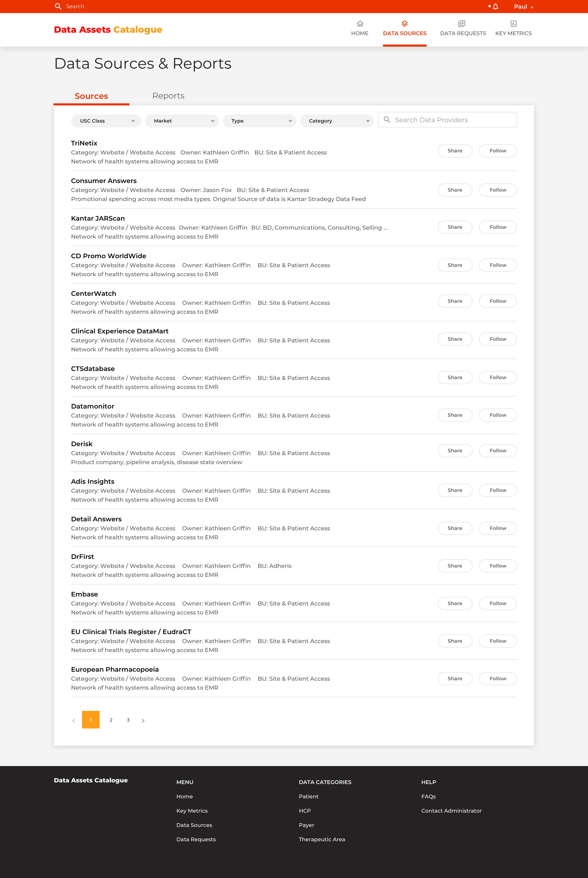The width and height of the screenshot is (588, 878).
Task: Share the Kantar JARScan source
Action: pos(455,227)
